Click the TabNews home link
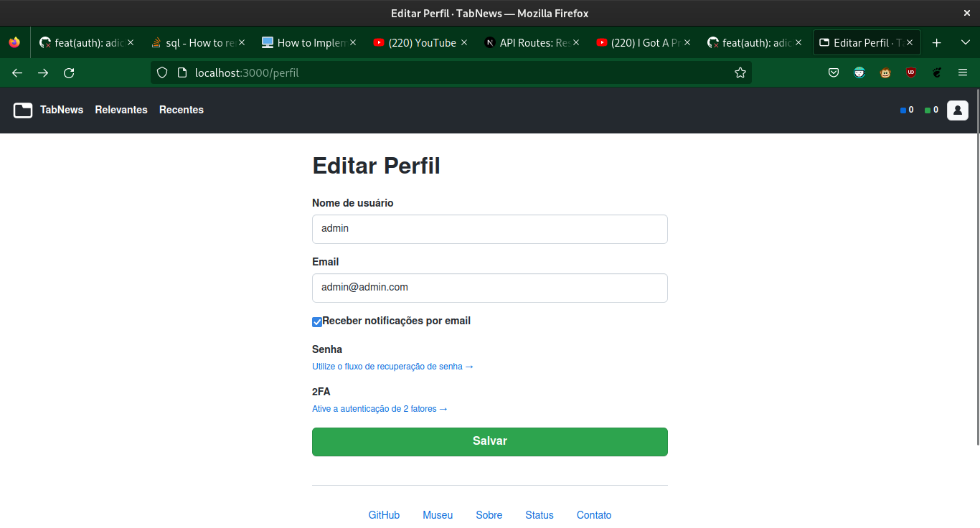This screenshot has height=528, width=980. (62, 110)
